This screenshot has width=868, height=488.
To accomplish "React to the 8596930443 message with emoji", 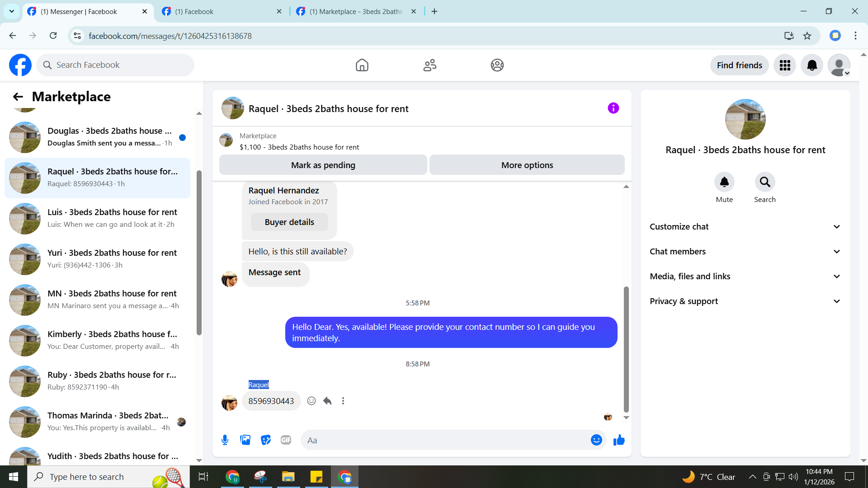I will pyautogui.click(x=311, y=401).
